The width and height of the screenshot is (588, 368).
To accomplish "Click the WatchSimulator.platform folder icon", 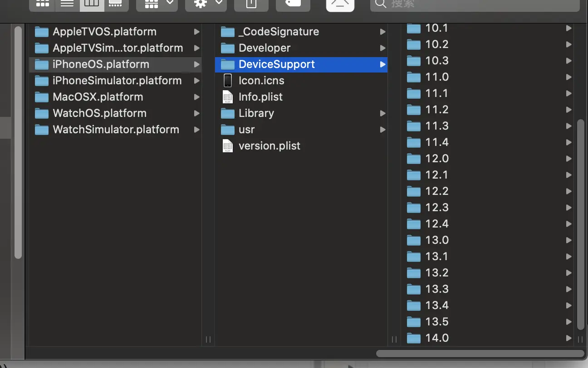I will (42, 130).
